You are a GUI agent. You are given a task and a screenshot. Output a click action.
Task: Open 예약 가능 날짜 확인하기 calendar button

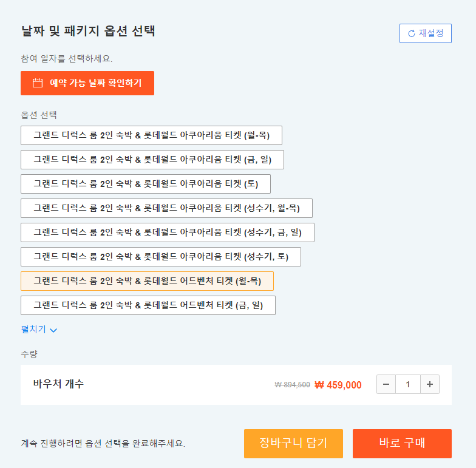click(x=87, y=83)
